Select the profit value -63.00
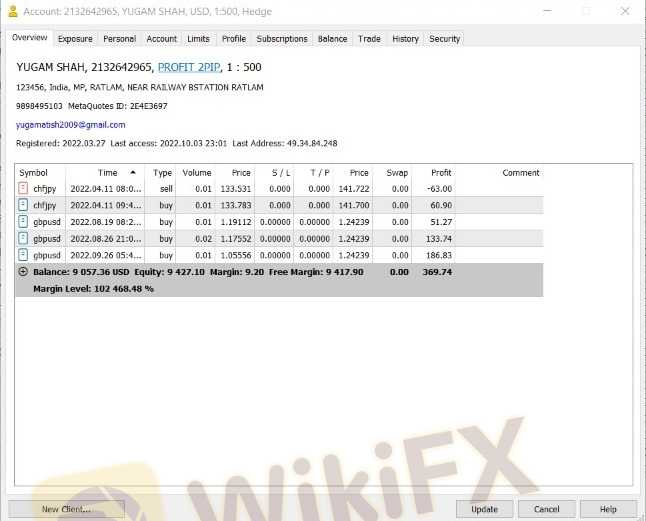This screenshot has width=646, height=521. (440, 189)
